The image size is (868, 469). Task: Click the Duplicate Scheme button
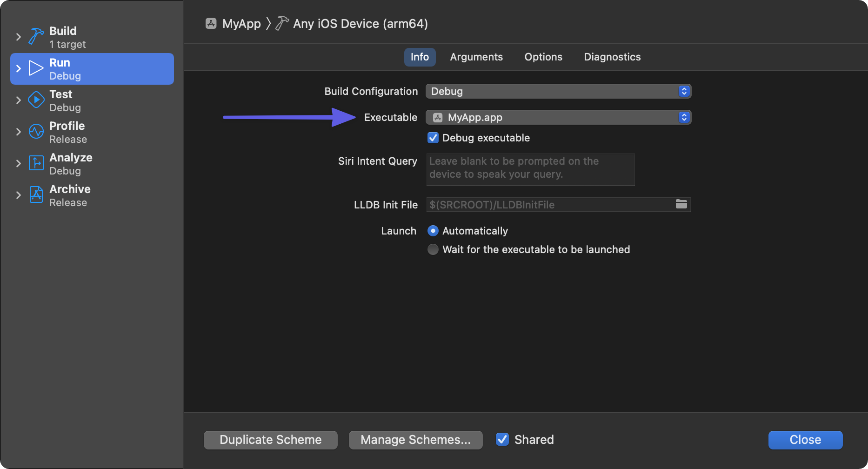pyautogui.click(x=270, y=439)
